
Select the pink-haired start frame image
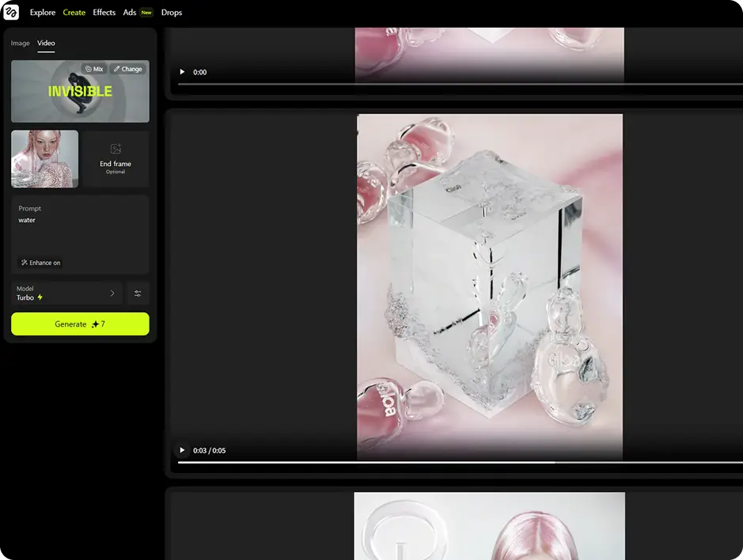[44, 159]
